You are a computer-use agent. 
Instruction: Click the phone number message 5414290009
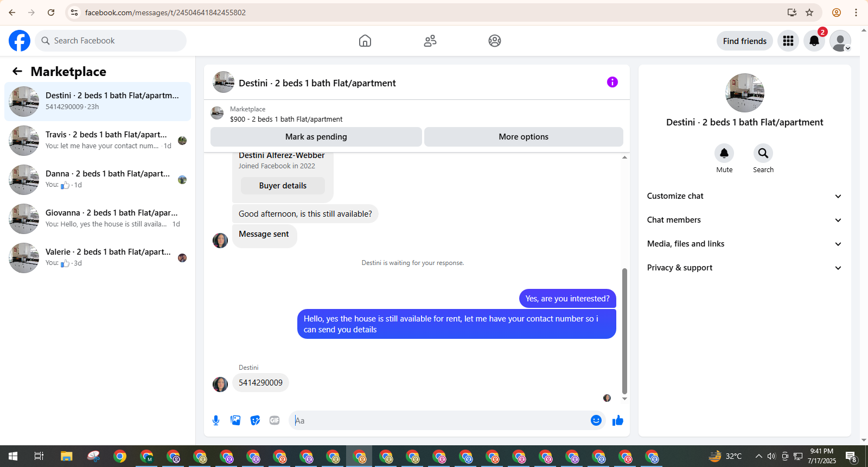[x=260, y=383]
